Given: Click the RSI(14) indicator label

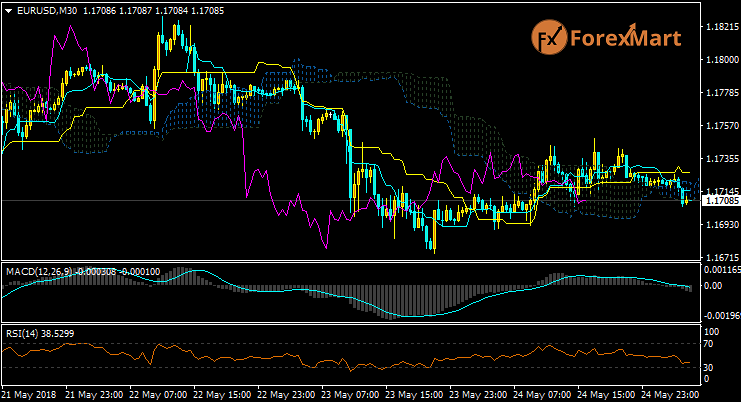Looking at the screenshot, I should [25, 332].
